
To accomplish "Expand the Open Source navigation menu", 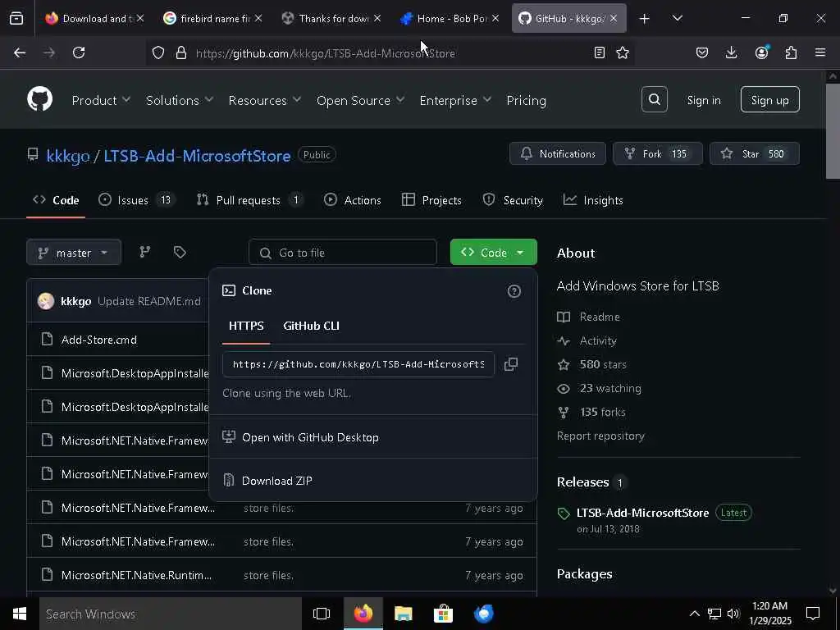I will coord(361,100).
